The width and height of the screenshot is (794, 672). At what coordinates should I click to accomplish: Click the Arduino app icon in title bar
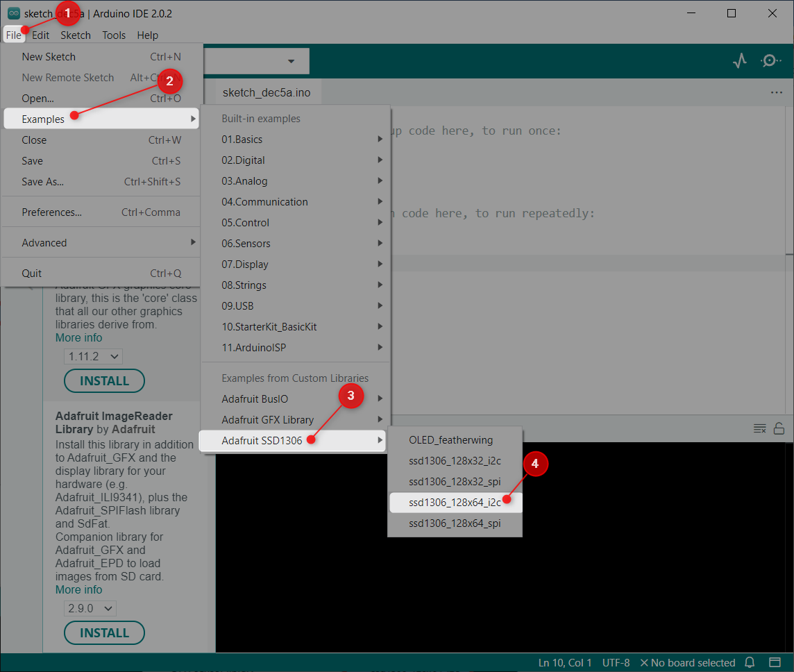point(14,14)
